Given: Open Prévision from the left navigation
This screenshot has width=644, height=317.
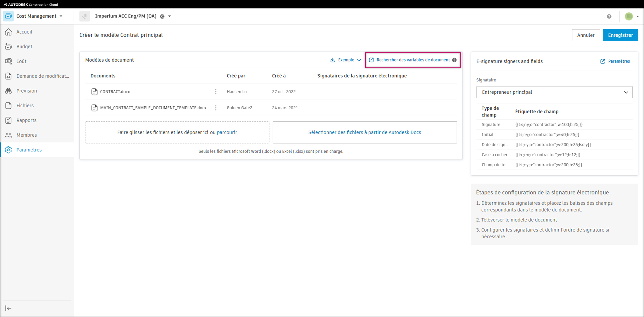Looking at the screenshot, I should pyautogui.click(x=27, y=91).
